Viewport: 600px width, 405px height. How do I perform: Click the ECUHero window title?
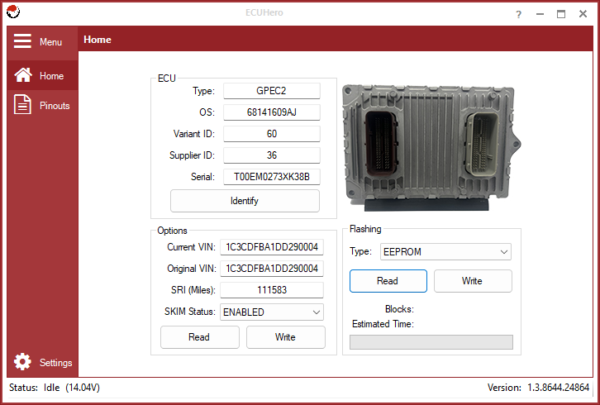[264, 13]
